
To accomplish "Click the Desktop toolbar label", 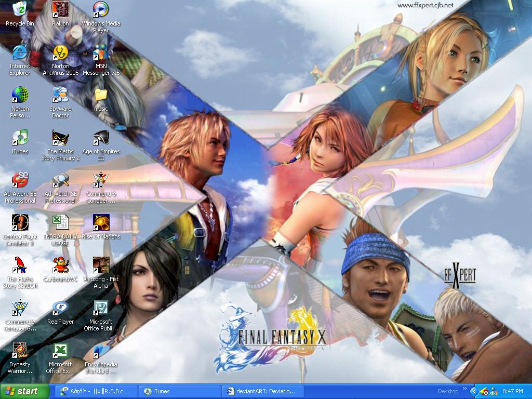I will pyautogui.click(x=448, y=392).
